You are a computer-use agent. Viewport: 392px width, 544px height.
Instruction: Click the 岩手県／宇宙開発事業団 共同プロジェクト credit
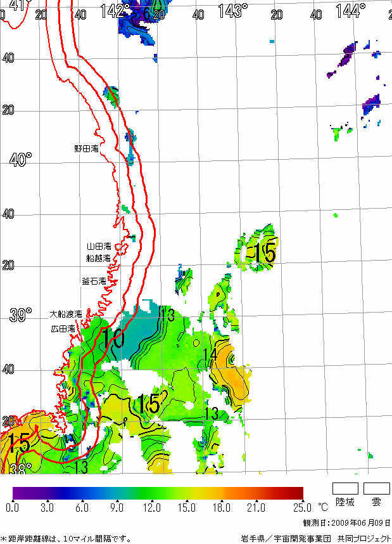tap(316, 539)
